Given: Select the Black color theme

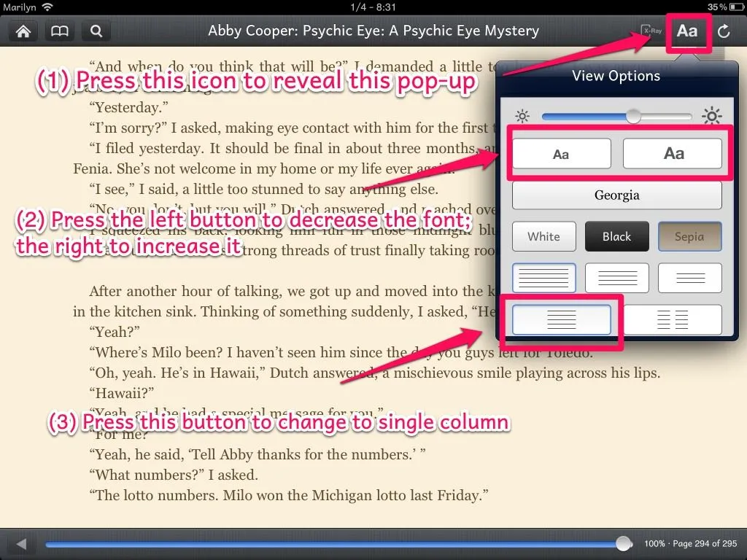Looking at the screenshot, I should 616,237.
